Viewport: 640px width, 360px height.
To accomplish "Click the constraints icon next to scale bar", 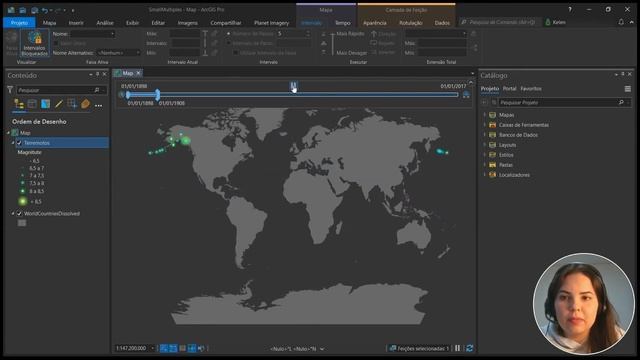I will [173, 348].
